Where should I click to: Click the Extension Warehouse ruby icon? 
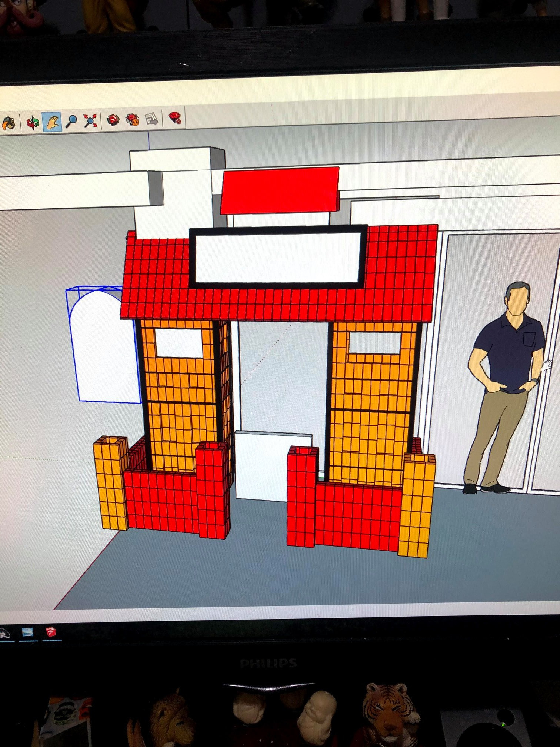[133, 119]
